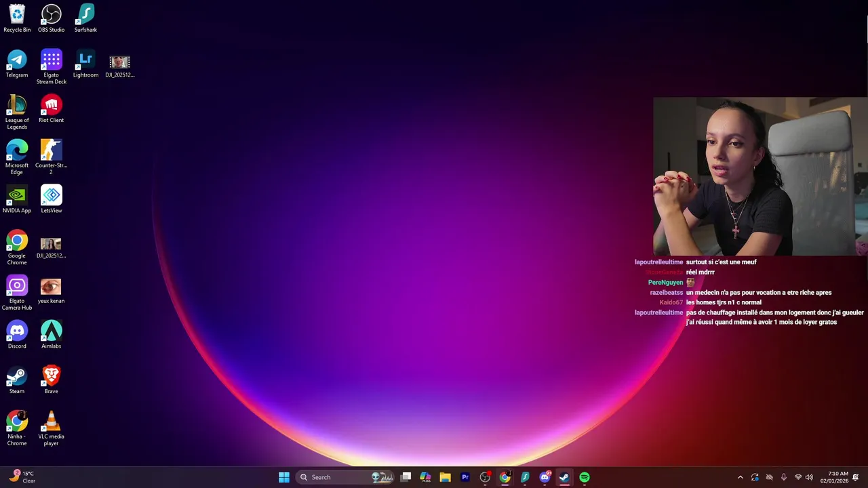868x488 pixels.
Task: Open Task View from the taskbar
Action: 406,477
